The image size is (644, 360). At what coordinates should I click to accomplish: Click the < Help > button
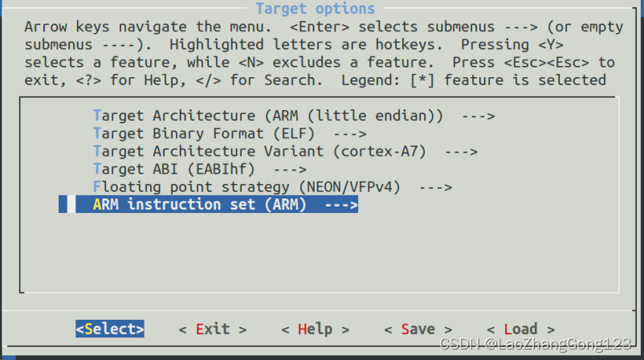click(316, 329)
